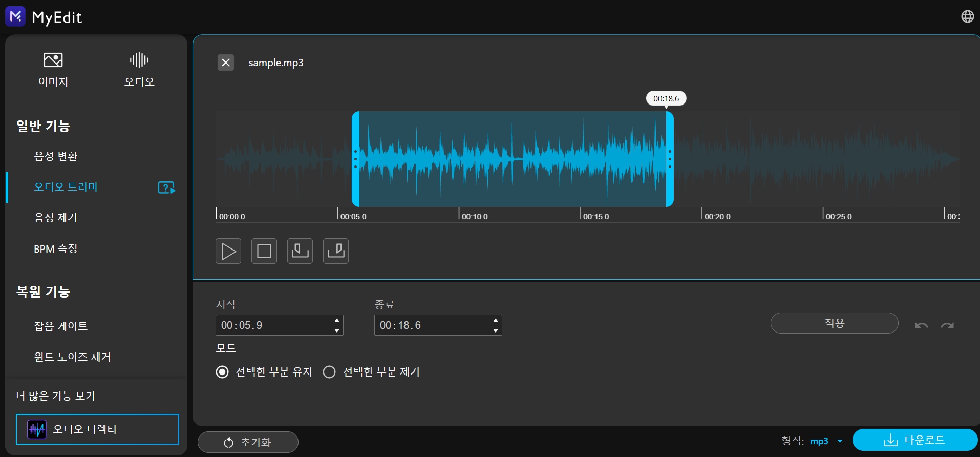Screen dimensions: 980x457
Task: Click the 종료 time input field
Action: click(438, 325)
